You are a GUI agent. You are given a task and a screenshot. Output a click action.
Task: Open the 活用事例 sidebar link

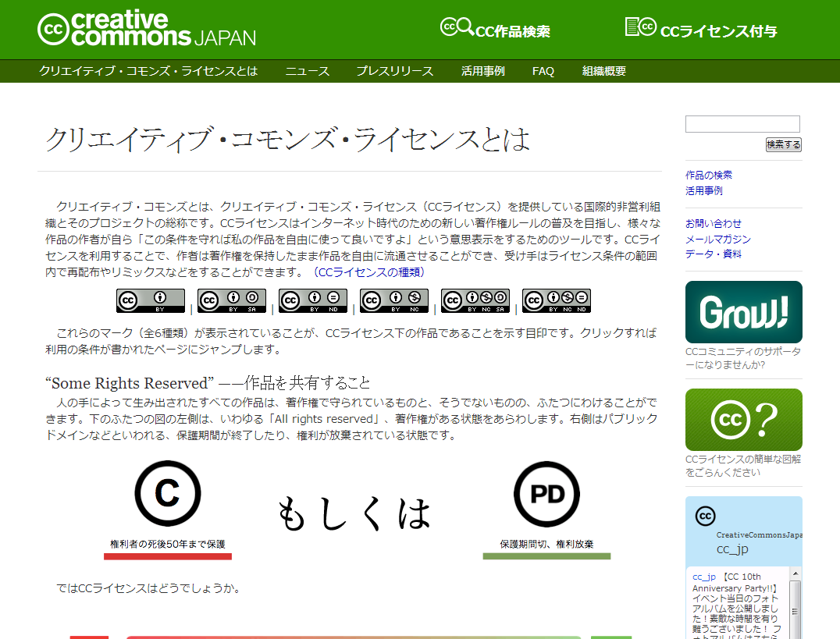(x=704, y=190)
